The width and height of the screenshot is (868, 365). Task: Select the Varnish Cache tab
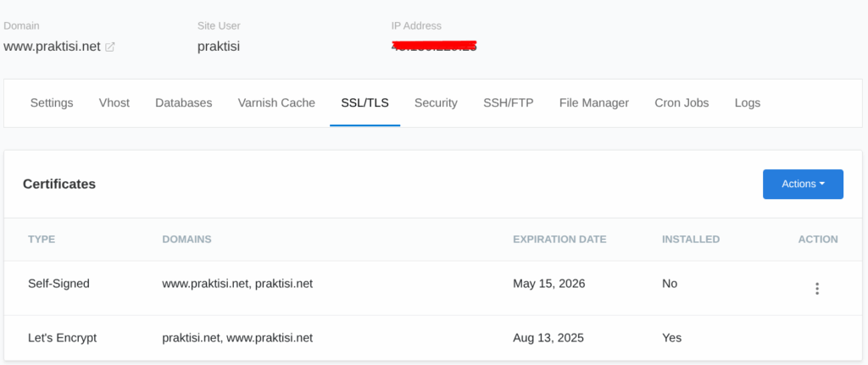click(276, 102)
